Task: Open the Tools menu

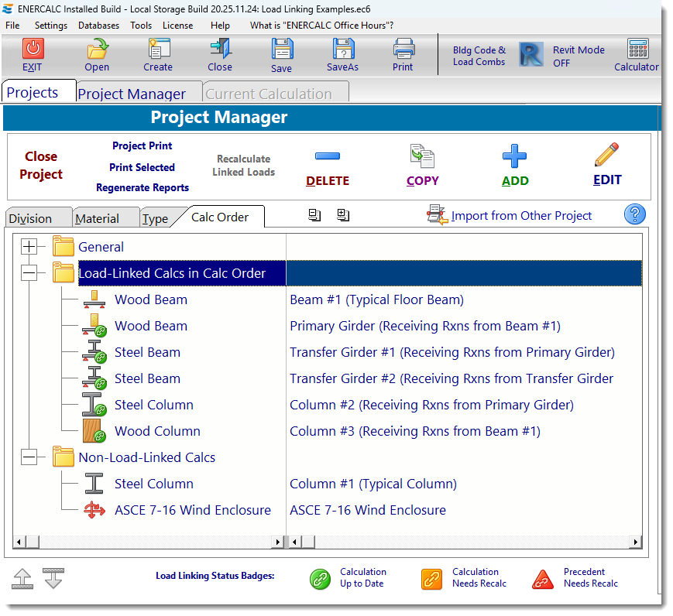Action: 141,26
